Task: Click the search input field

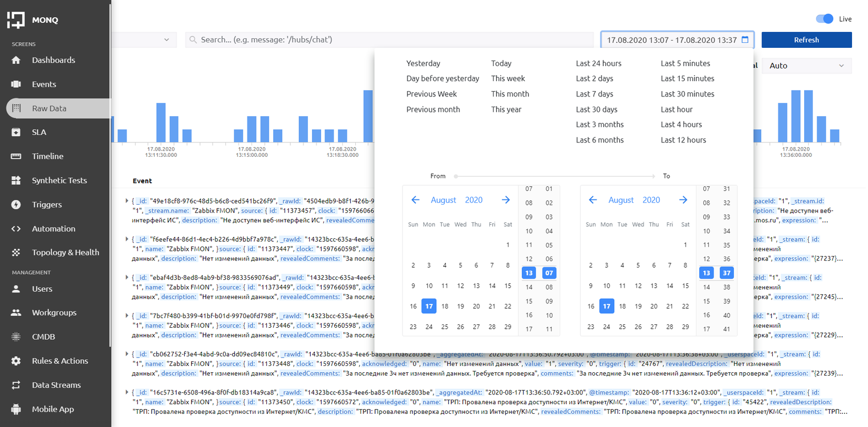Action: coord(390,40)
